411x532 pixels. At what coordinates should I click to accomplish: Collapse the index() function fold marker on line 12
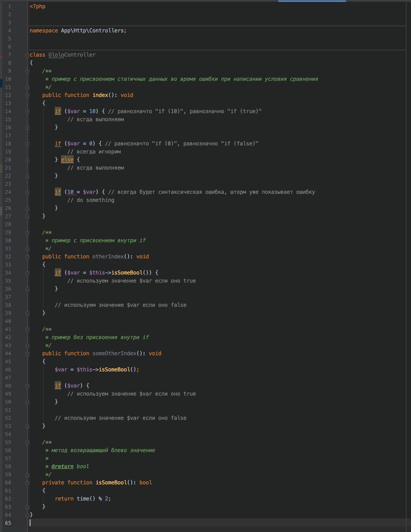tap(27, 95)
